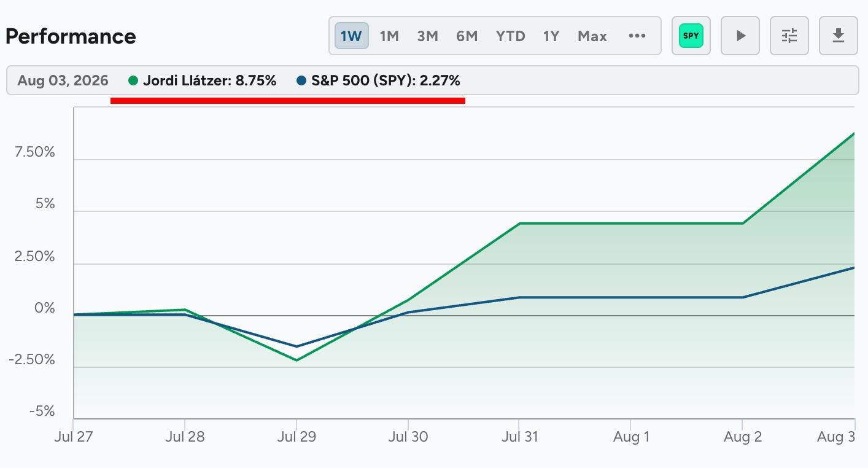Viewport: 868px width, 468px height.
Task: Open the chart settings sliders icon
Action: click(789, 36)
